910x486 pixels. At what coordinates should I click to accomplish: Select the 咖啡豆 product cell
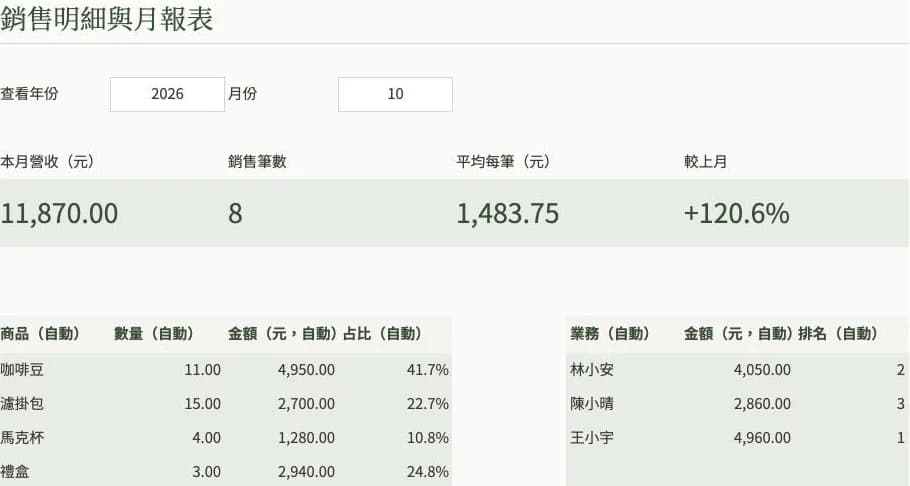coord(22,370)
